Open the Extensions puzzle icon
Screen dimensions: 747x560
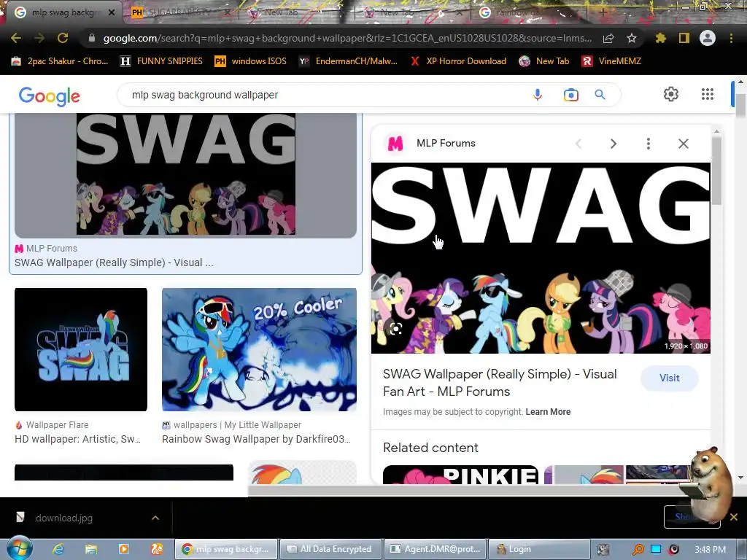click(x=660, y=38)
